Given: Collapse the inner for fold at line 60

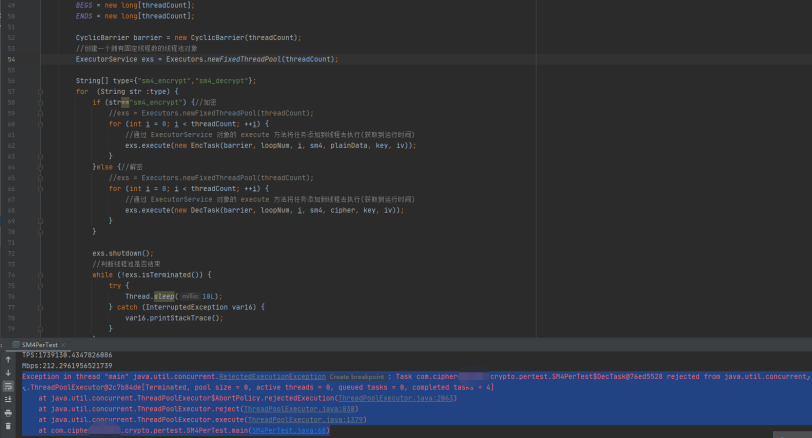Looking at the screenshot, I should click(x=40, y=124).
